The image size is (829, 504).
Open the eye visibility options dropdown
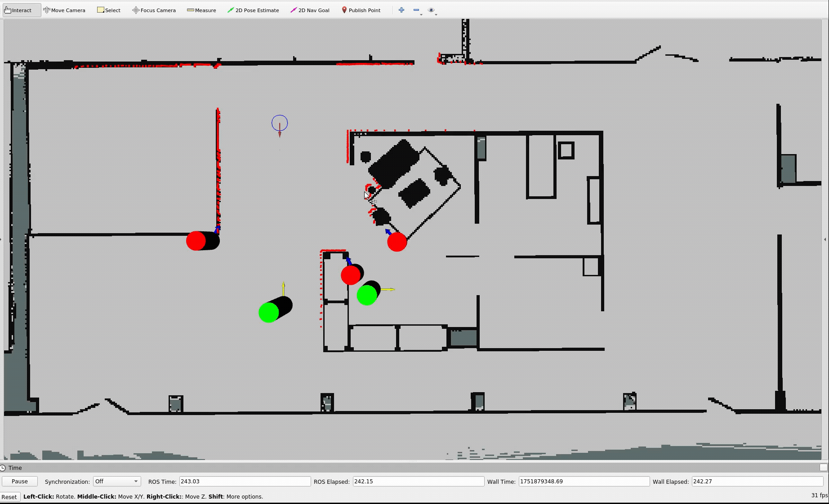pos(432,10)
